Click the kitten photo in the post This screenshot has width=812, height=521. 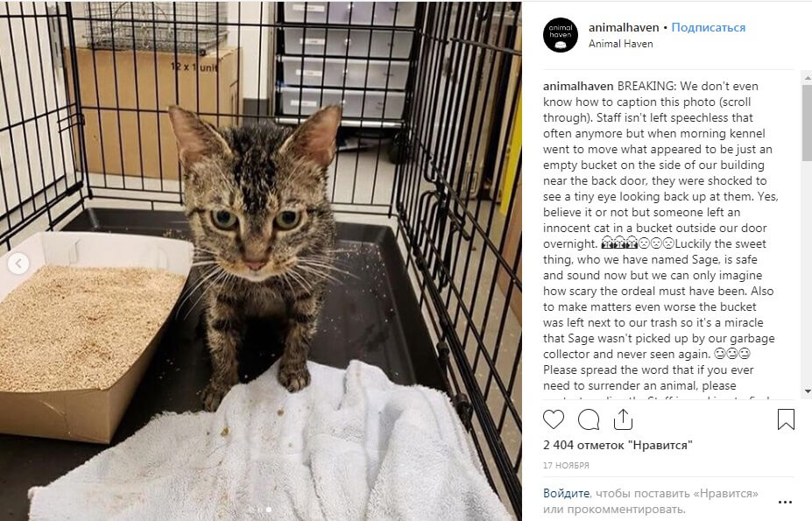(260, 261)
